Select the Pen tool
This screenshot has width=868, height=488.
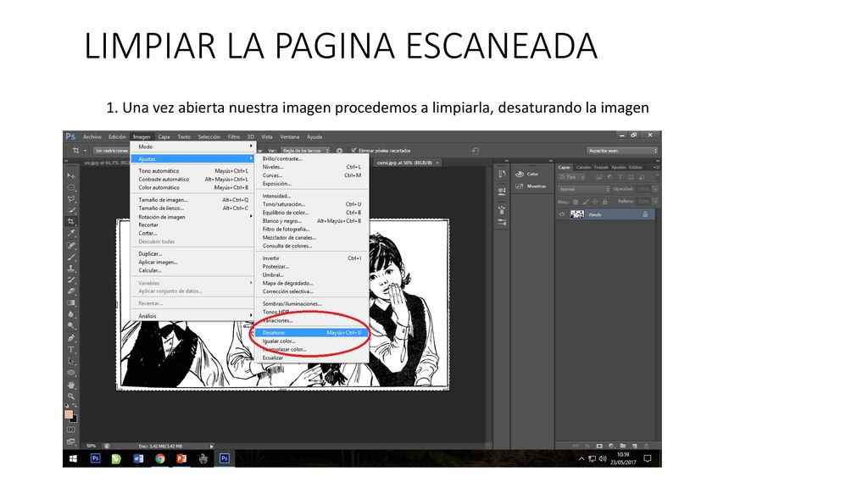point(71,338)
